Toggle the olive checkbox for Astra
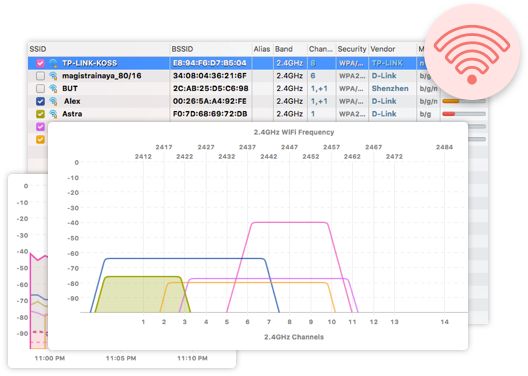 tap(40, 114)
